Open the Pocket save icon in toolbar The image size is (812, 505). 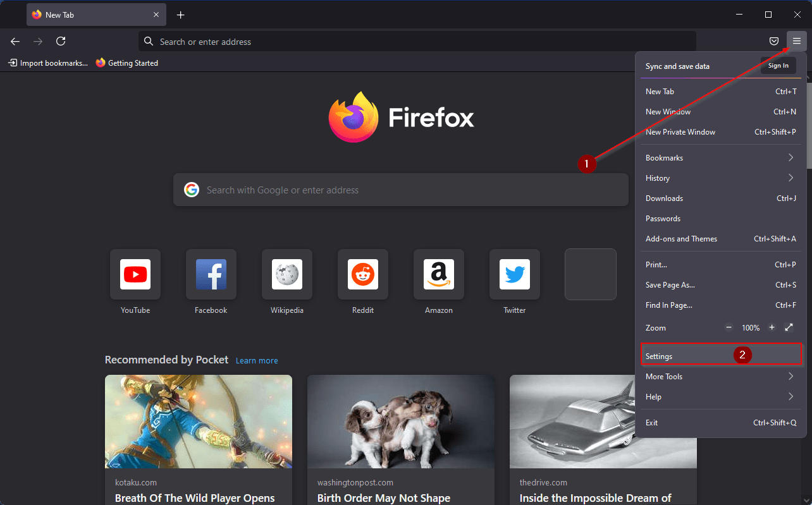(x=773, y=41)
